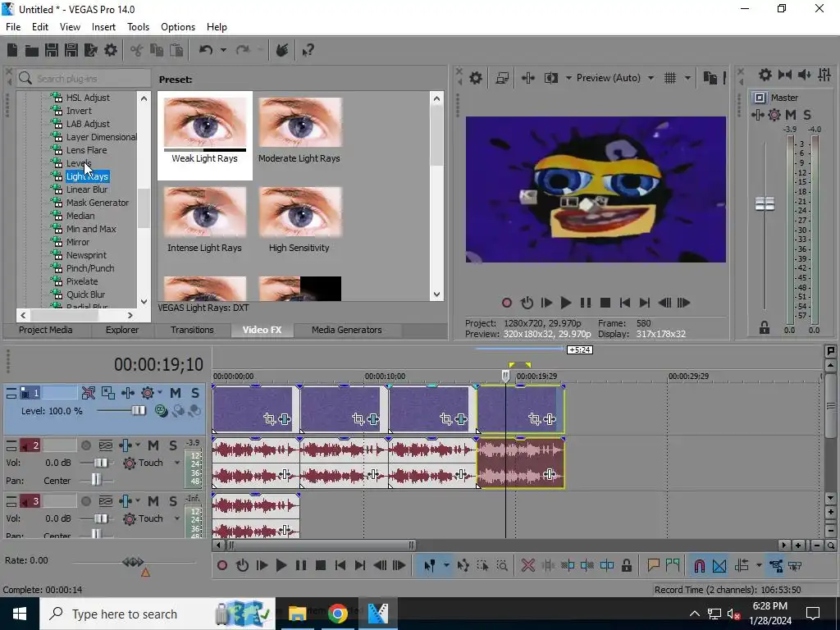
Task: Go to end in timeline transport
Action: click(360, 566)
